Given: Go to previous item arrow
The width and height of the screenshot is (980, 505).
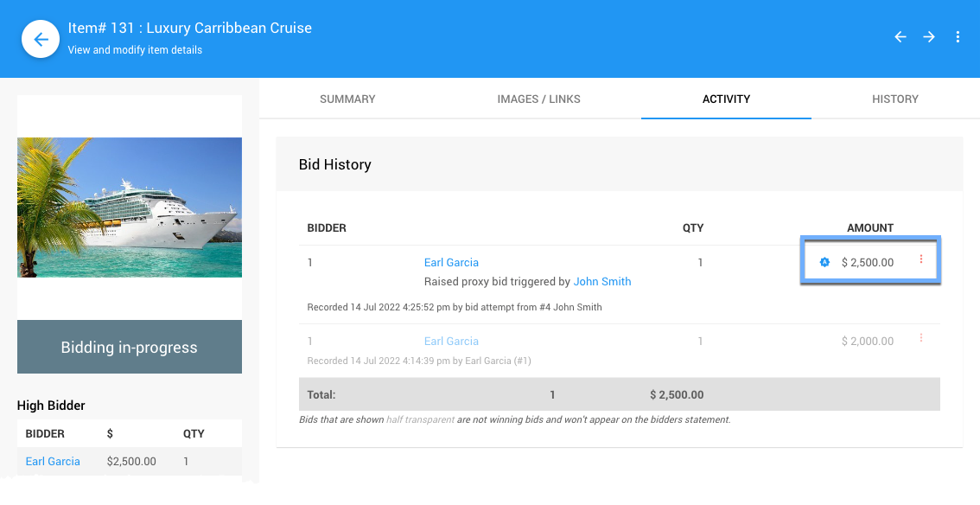Looking at the screenshot, I should pyautogui.click(x=900, y=37).
